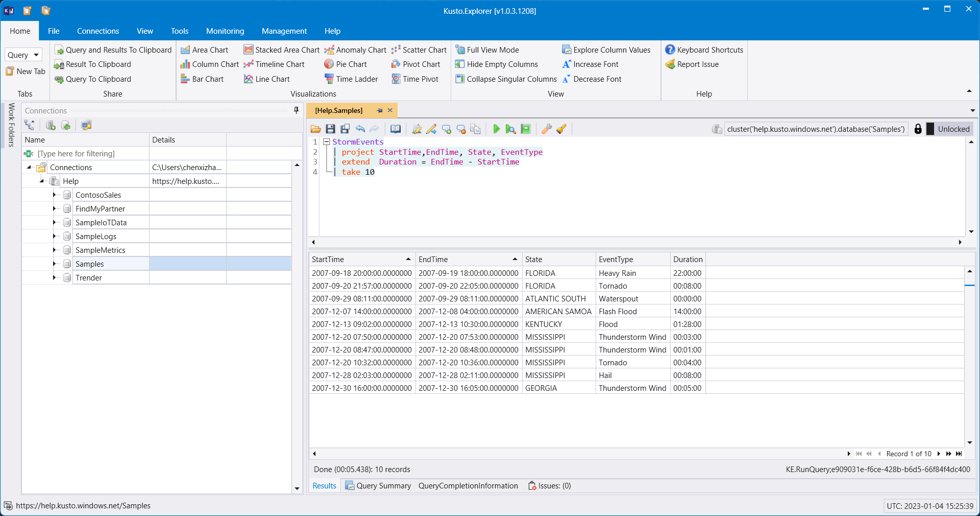Click the add comment bubble icon
The width and height of the screenshot is (980, 516).
447,129
